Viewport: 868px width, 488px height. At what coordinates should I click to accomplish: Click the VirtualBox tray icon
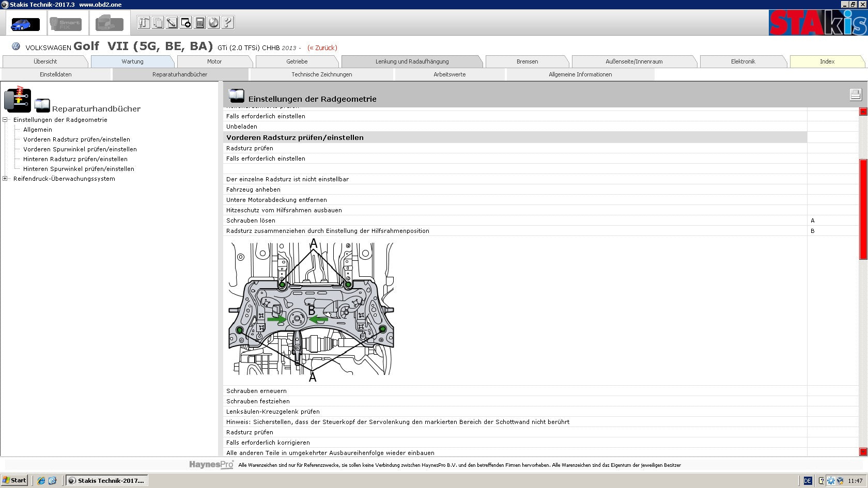840,480
